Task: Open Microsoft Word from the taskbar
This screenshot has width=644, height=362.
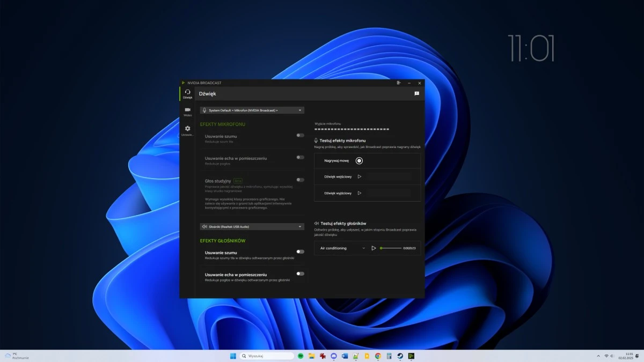Action: click(345, 356)
